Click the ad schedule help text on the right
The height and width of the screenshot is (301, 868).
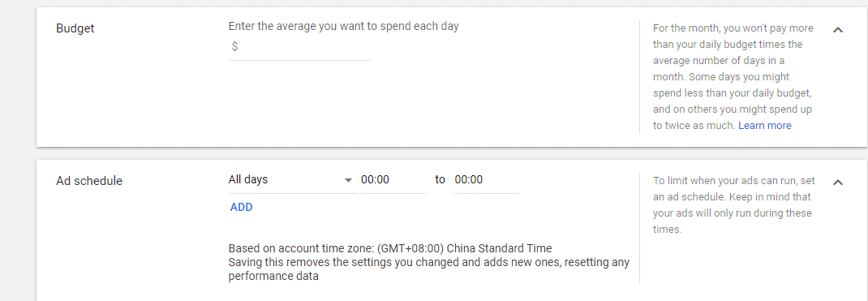click(733, 204)
